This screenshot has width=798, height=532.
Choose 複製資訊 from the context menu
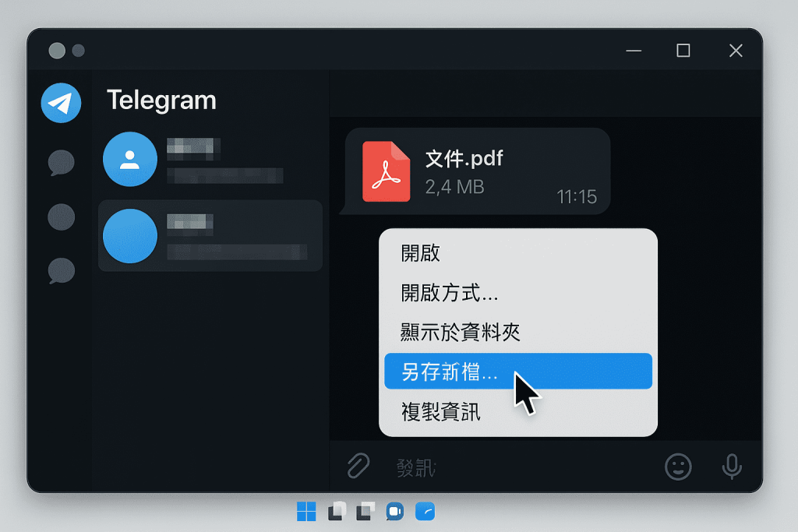[x=441, y=411]
